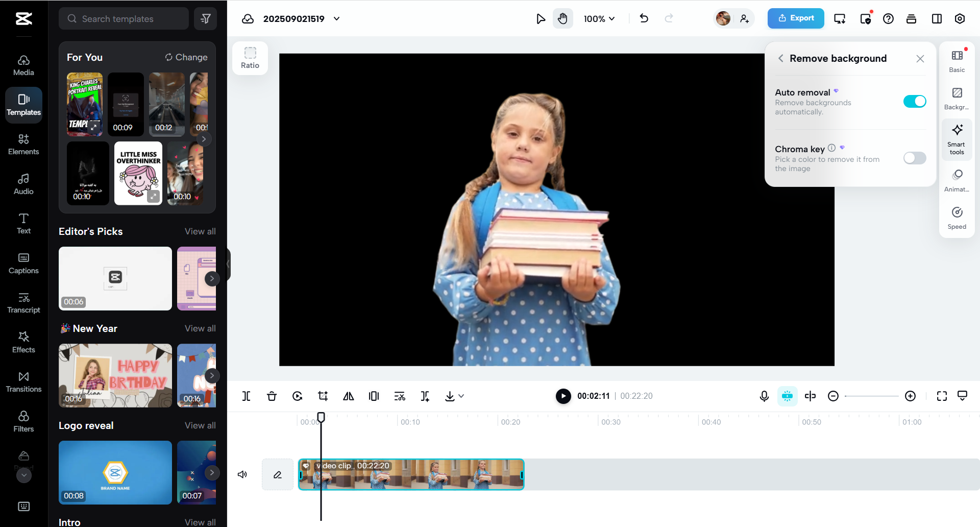This screenshot has width=980, height=527.
Task: Open the settings hexagon icon
Action: click(960, 19)
